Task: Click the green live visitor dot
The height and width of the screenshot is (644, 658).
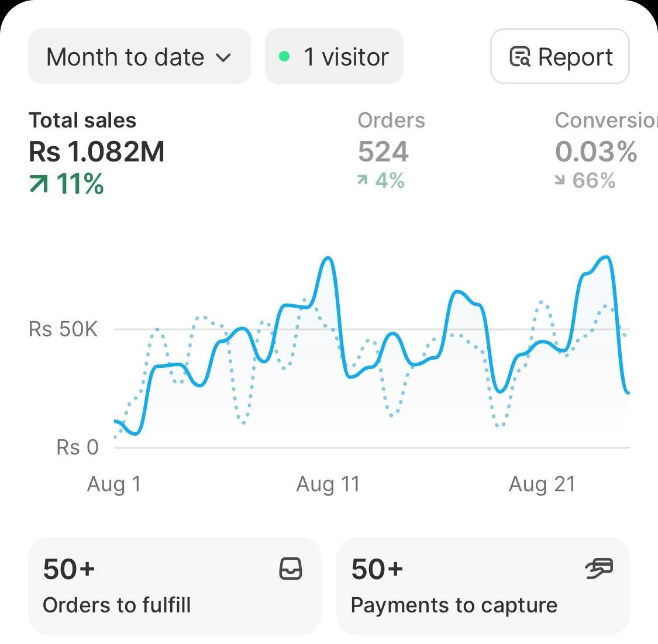Action: tap(284, 56)
